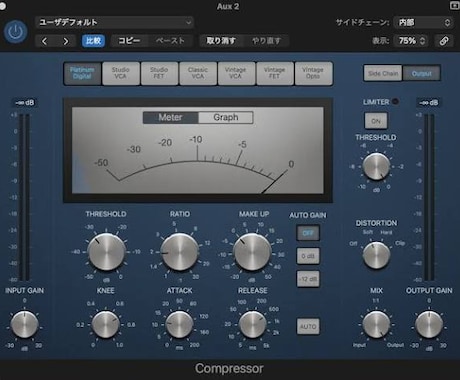Click the KNEE knob
This screenshot has width=460, height=380.
pyautogui.click(x=105, y=325)
